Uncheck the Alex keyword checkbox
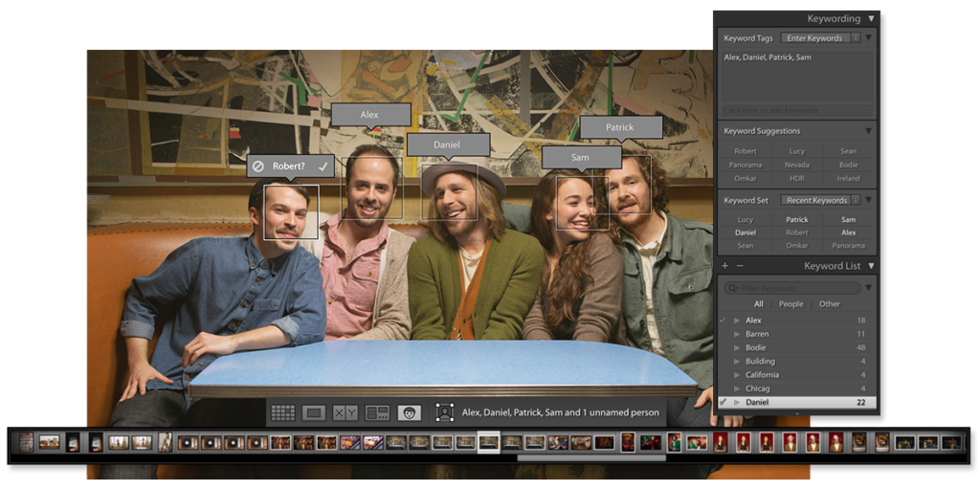Viewport: 980px width, 490px height. coord(723,321)
